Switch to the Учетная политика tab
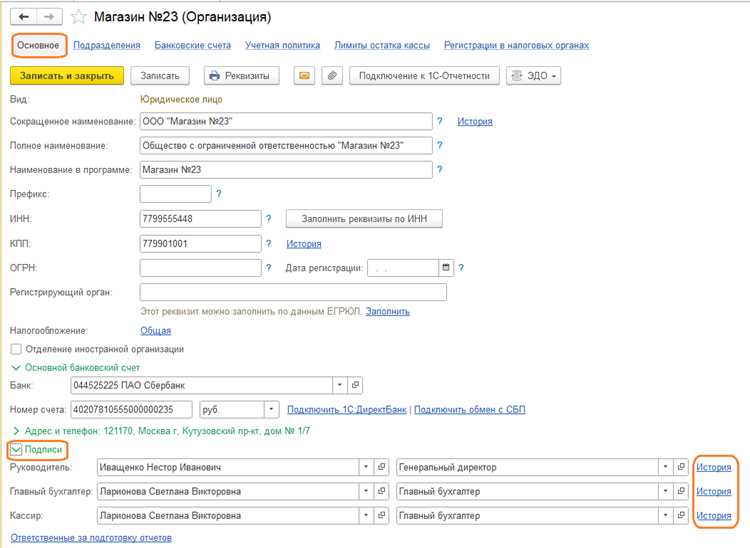750x548 pixels. coord(283,45)
